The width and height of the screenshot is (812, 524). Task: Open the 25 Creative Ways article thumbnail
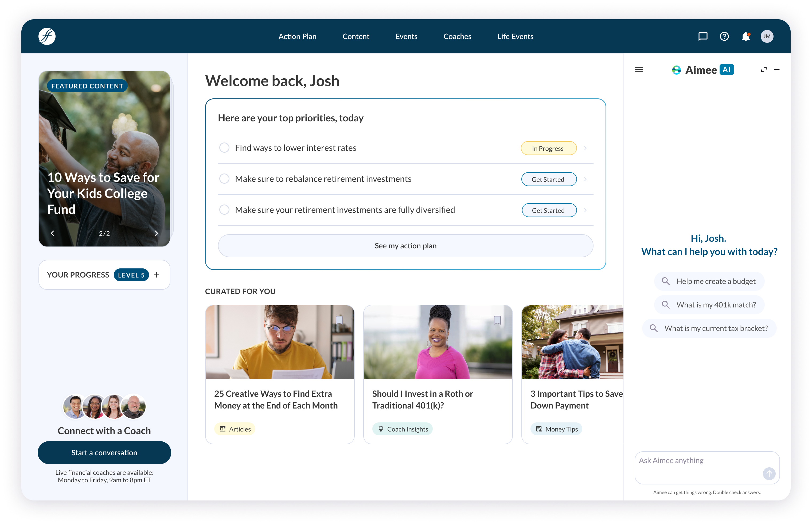coord(280,342)
